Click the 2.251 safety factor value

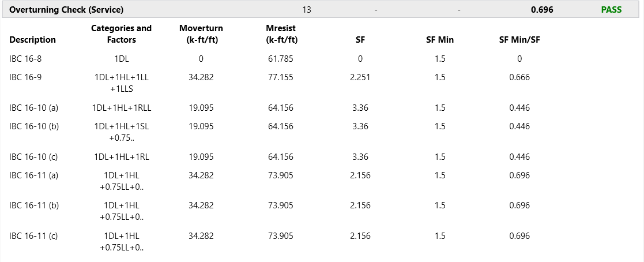point(360,77)
